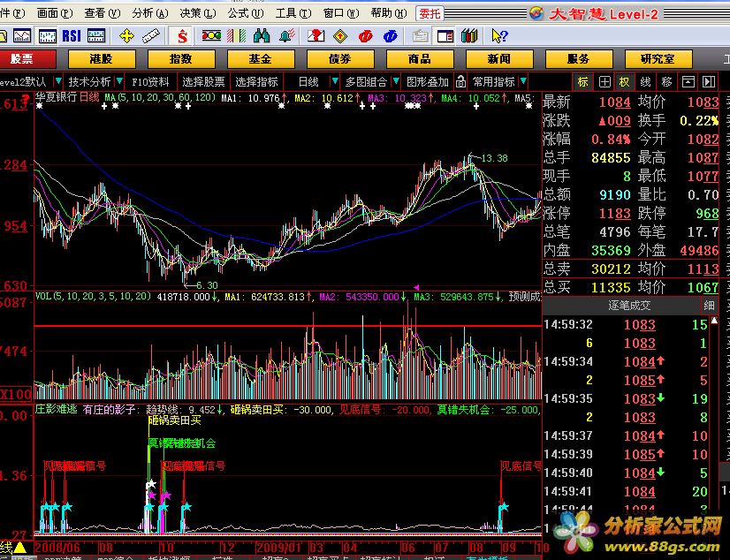Image resolution: width=730 pixels, height=560 pixels.
Task: Click the skip-to-end arrow icon
Action: (x=709, y=82)
